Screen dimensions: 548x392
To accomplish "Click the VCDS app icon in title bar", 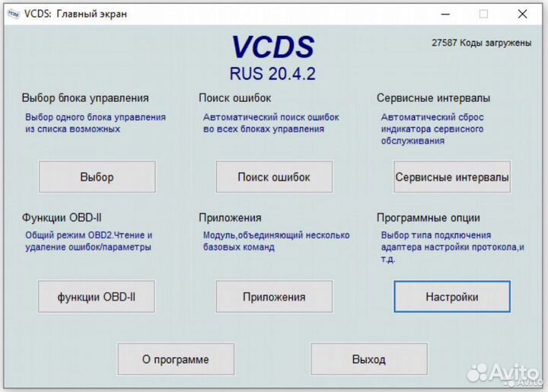I will (14, 14).
